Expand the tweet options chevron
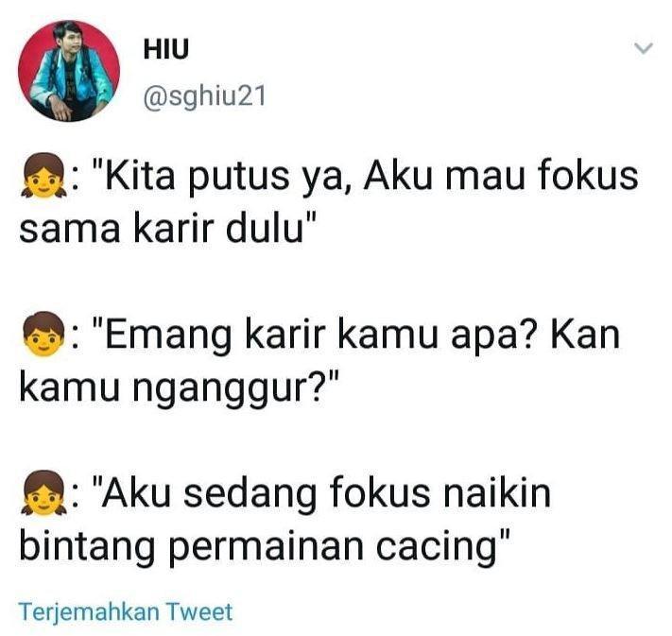The image size is (672, 636). [644, 48]
